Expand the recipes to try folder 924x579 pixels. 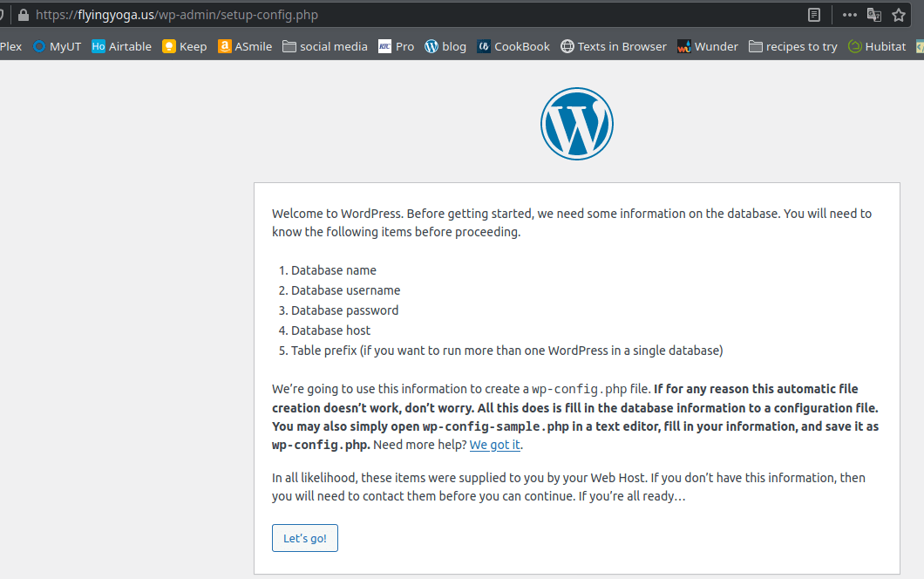point(793,46)
